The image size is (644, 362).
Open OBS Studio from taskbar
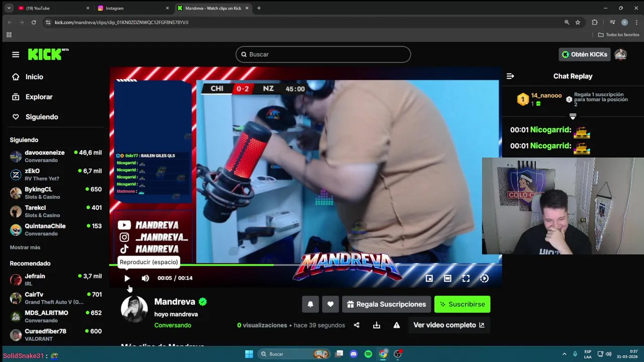(398, 354)
